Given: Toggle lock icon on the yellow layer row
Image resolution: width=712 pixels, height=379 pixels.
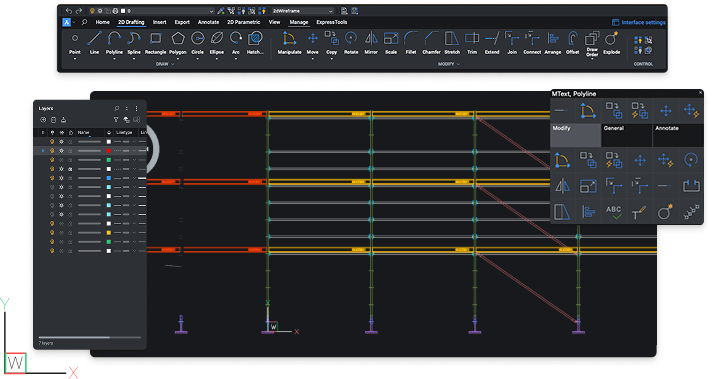Looking at the screenshot, I should click(70, 232).
